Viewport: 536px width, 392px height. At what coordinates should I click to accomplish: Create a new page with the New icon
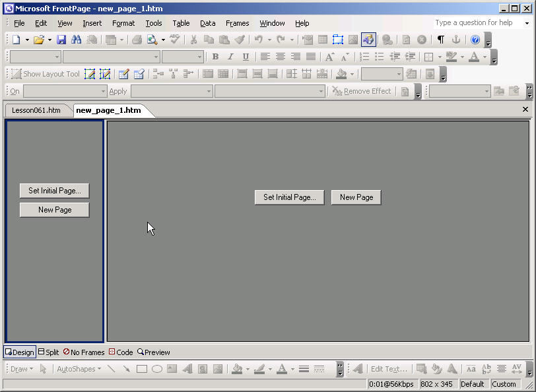(x=16, y=40)
